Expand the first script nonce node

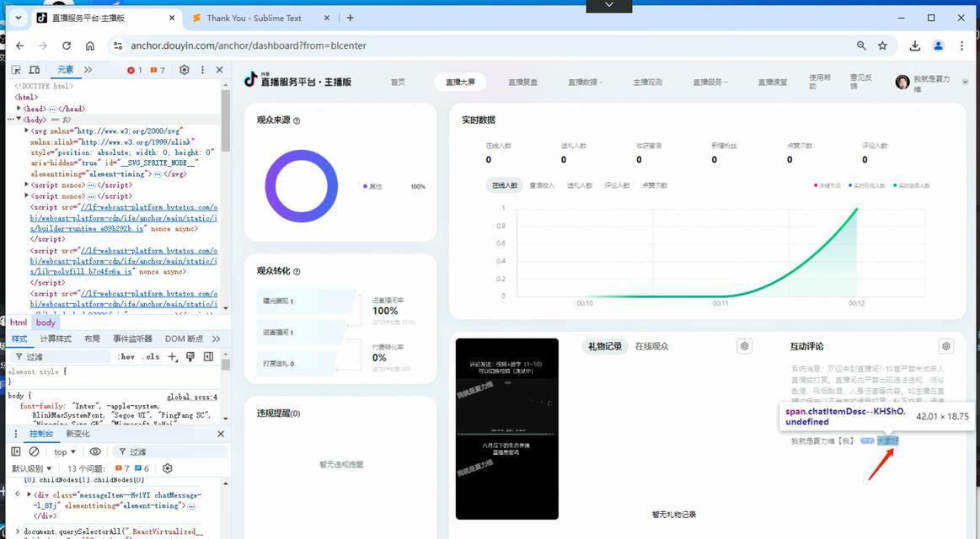[26, 185]
